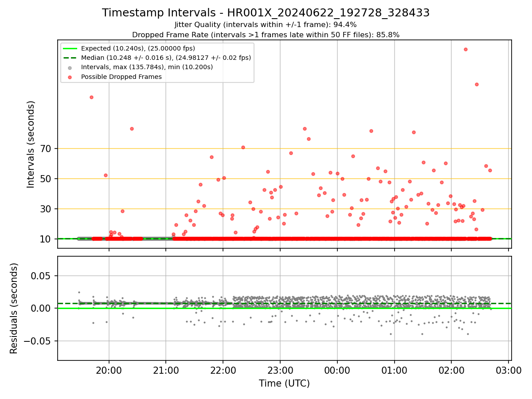Image resolution: width=532 pixels, height=399 pixels.
Task: Click the 'Dropped Frame Rate' subtitle line
Action: pyautogui.click(x=266, y=35)
